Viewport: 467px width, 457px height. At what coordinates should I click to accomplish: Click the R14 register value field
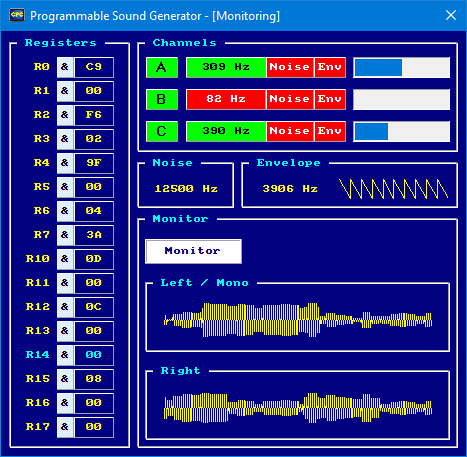pyautogui.click(x=94, y=355)
